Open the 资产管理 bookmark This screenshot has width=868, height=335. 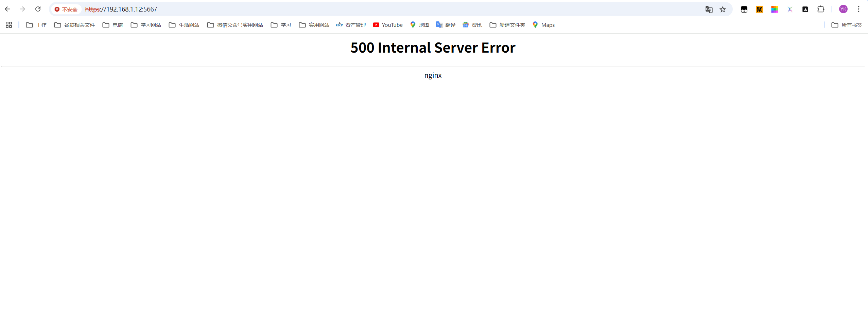351,25
